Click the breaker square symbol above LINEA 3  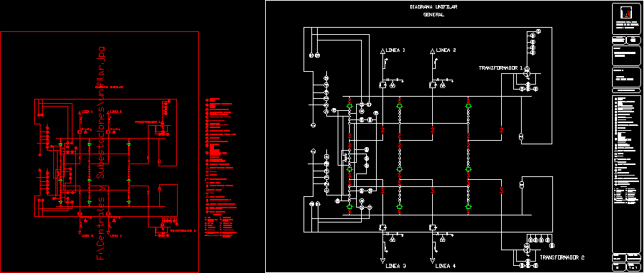click(382, 227)
